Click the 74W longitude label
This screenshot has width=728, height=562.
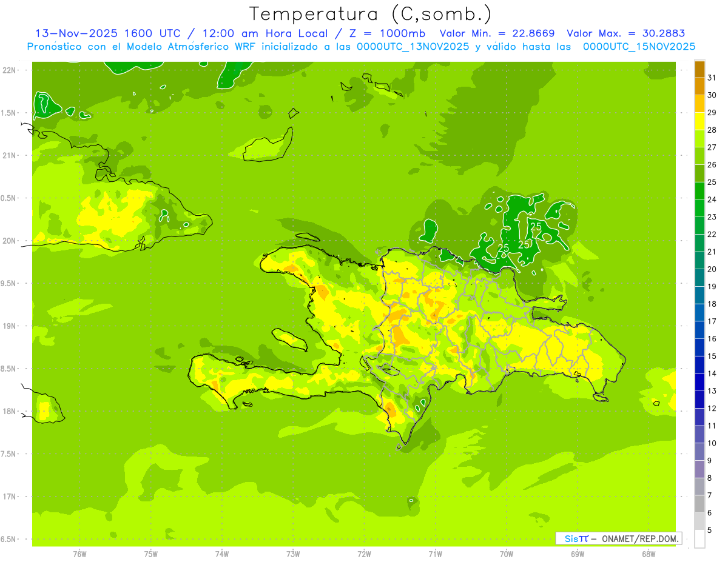tap(222, 554)
